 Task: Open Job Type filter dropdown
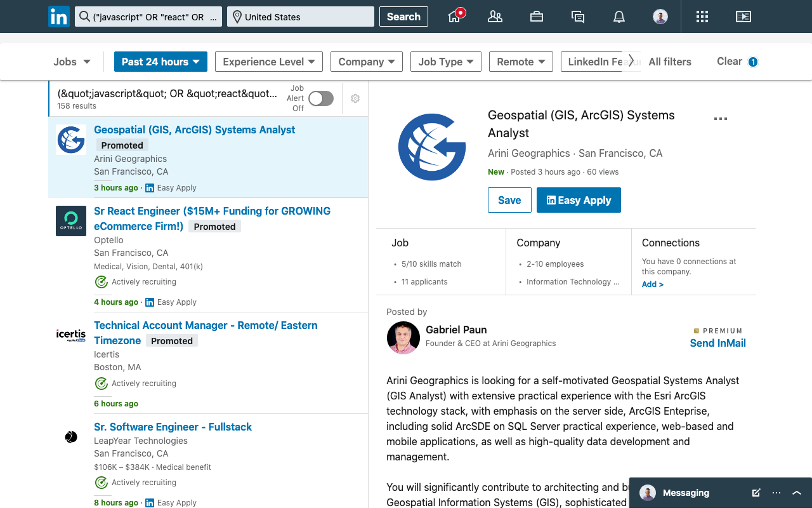point(446,62)
